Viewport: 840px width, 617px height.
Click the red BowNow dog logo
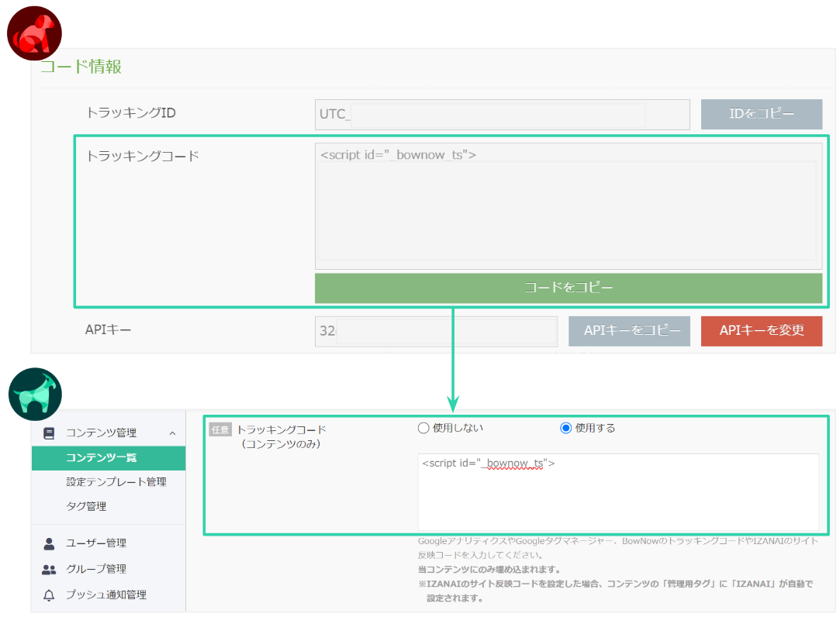pos(34,33)
